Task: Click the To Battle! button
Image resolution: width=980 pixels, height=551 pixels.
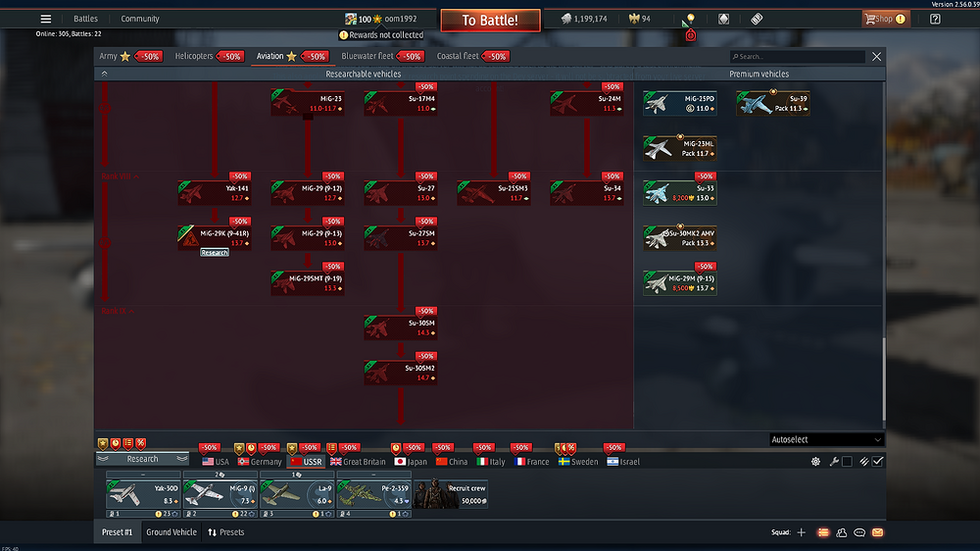Action: click(490, 20)
